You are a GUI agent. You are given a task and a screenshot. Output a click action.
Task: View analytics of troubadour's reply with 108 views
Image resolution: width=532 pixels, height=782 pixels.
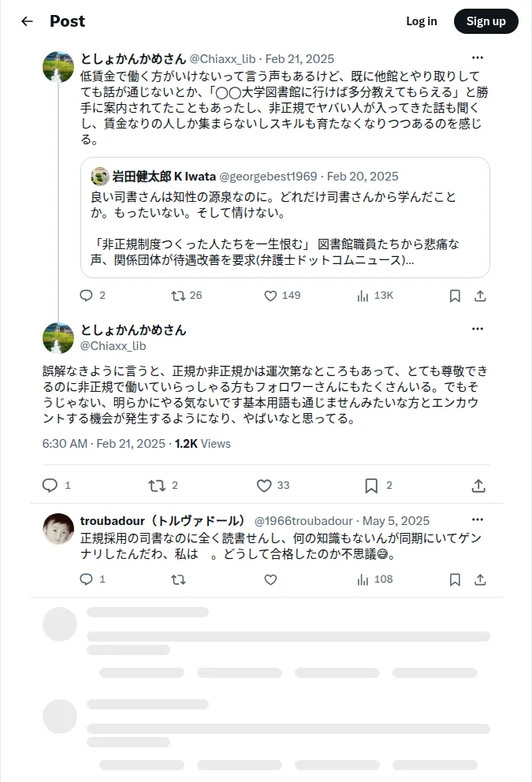coord(375,579)
